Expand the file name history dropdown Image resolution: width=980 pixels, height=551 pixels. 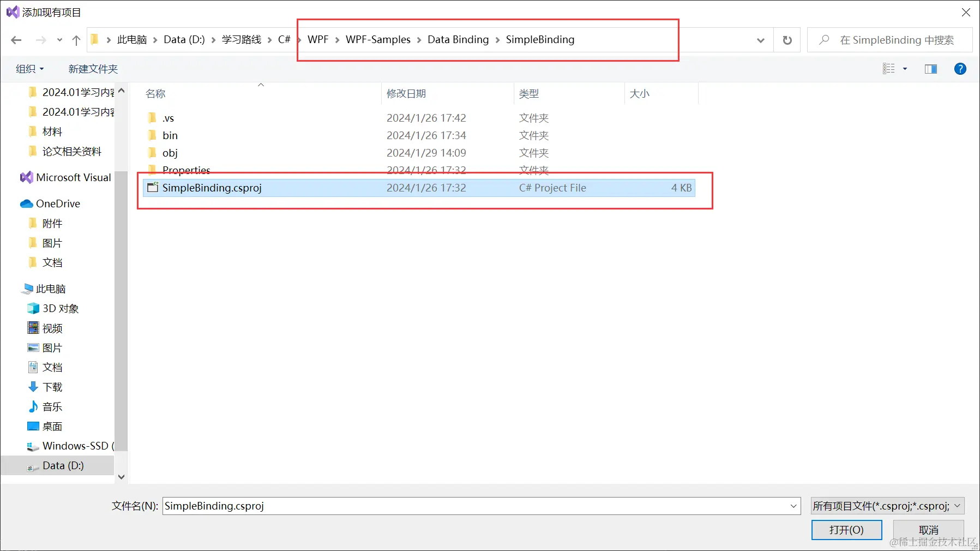point(793,506)
